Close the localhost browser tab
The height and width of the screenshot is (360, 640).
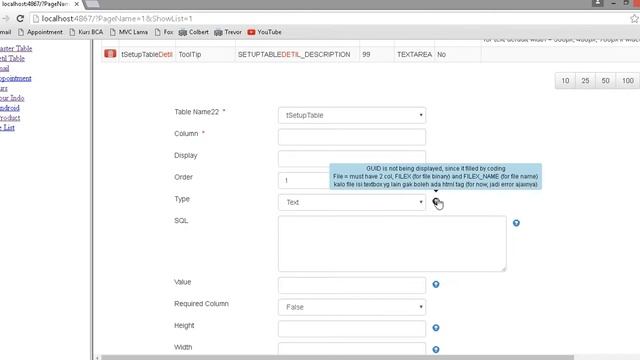click(x=76, y=4)
